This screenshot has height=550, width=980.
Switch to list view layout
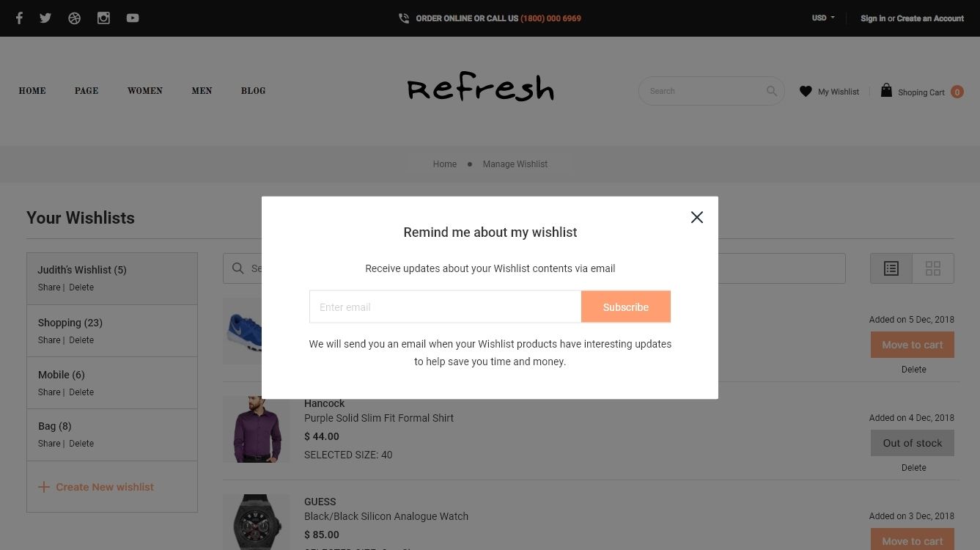(891, 268)
